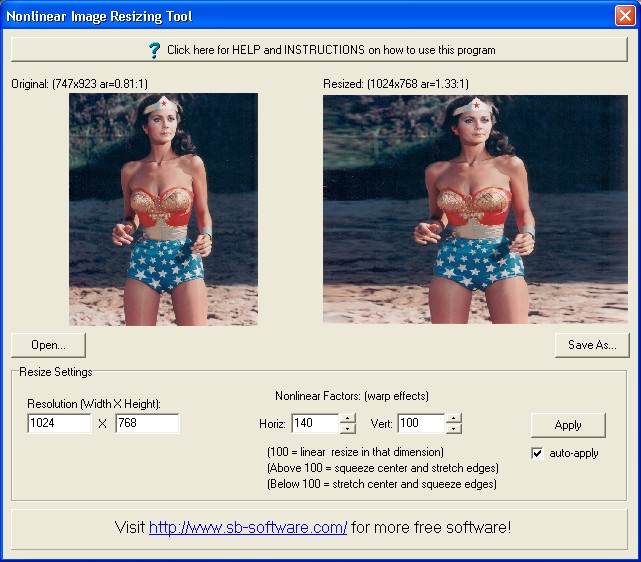The height and width of the screenshot is (562, 641).
Task: Click the Open... button
Action: click(48, 345)
